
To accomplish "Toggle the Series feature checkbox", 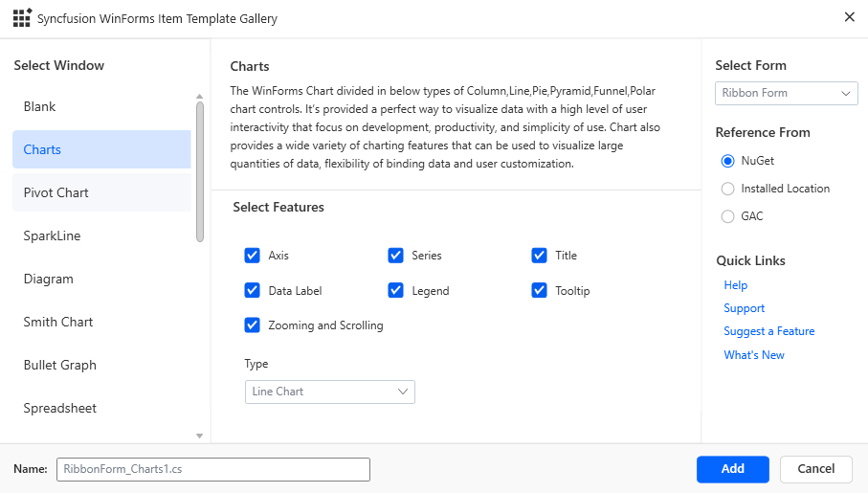I will [x=395, y=256].
